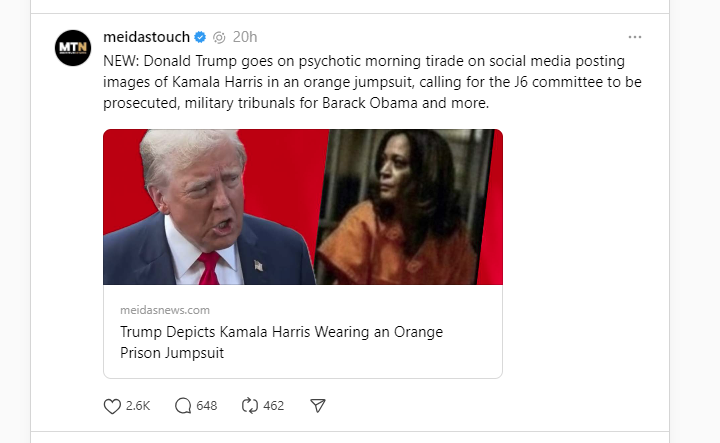Share the post using the send icon

[x=318, y=405]
